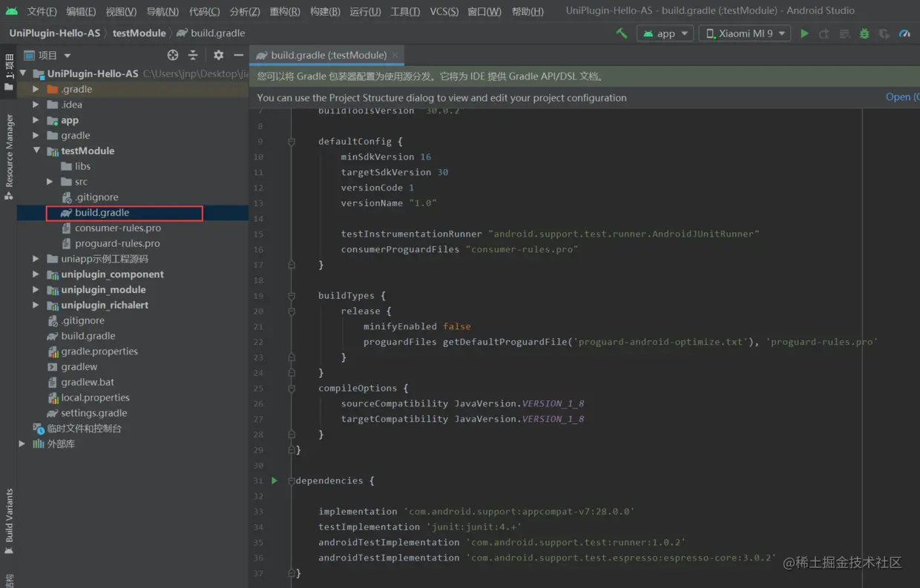This screenshot has width=920, height=588.
Task: Click the Attach Debugger to Process icon
Action: pyautogui.click(x=884, y=33)
